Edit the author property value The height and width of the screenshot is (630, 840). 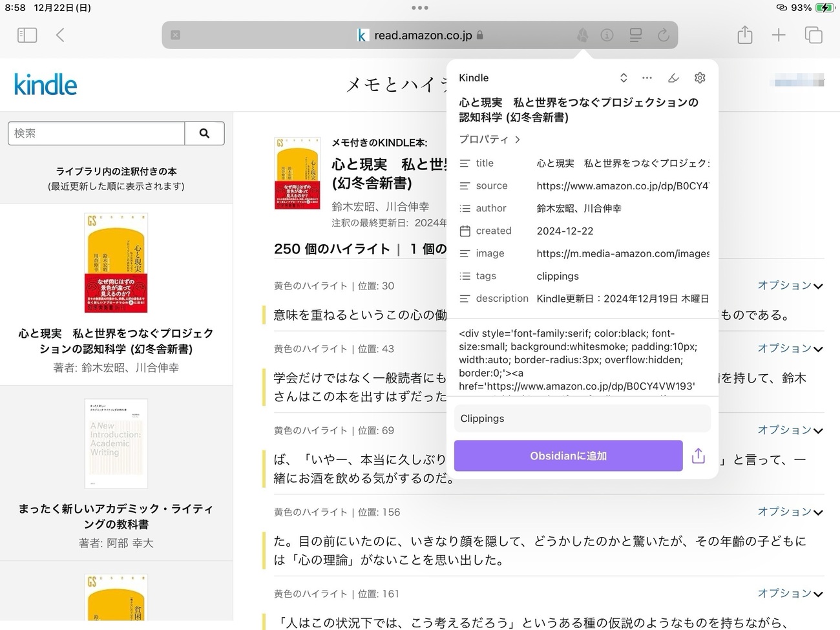[623, 208]
